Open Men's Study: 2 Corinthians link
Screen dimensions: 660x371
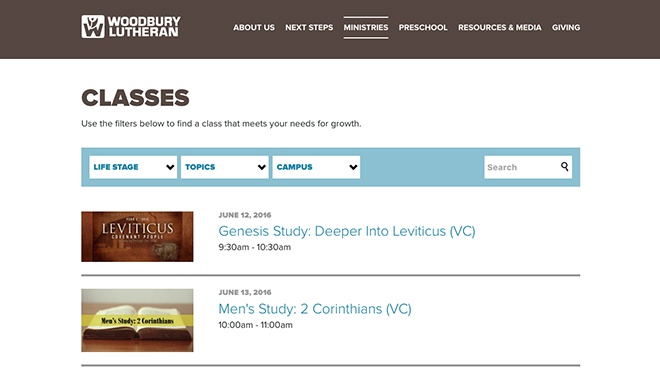click(x=315, y=309)
